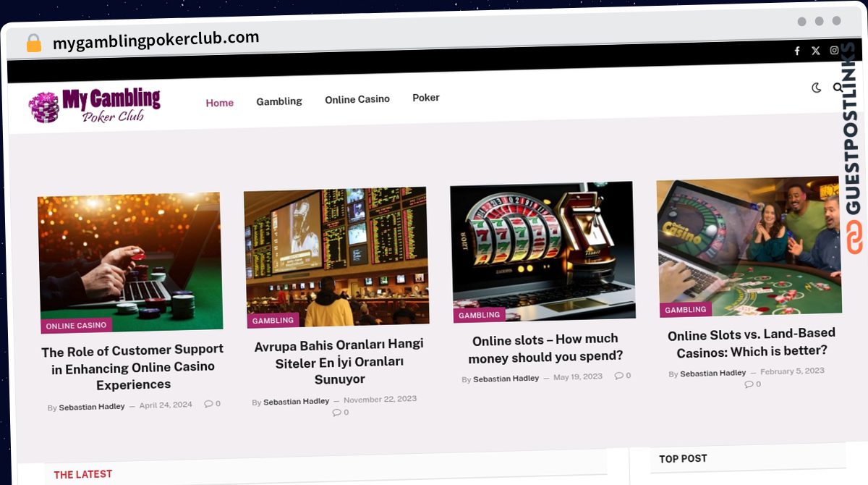Click THE LATEST section heading
Screen dimensions: 868x485
[x=83, y=474]
